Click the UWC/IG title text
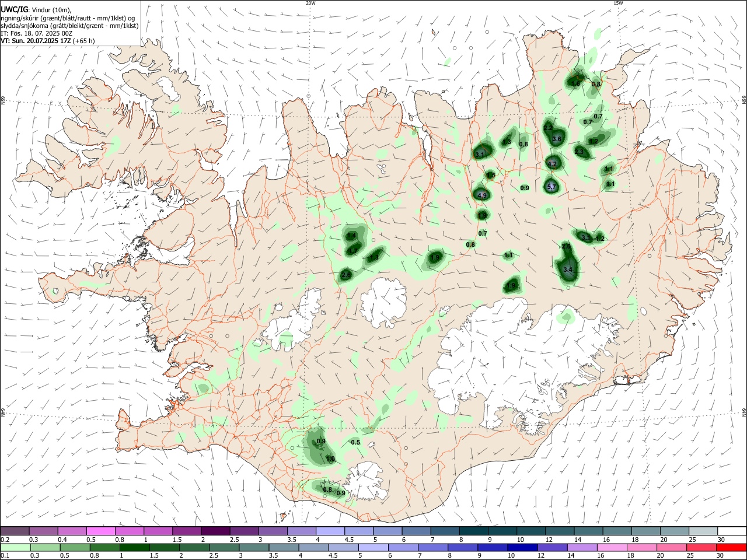Viewport: 747px width, 560px height. click(14, 9)
